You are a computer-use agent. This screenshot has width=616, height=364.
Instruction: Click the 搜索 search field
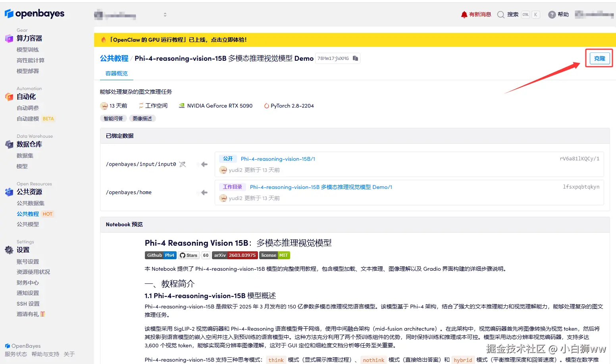pos(518,15)
